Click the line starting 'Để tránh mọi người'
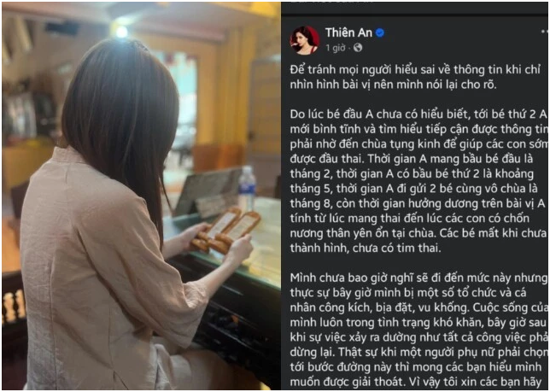Image resolution: width=550 pixels, height=392 pixels. tap(415, 70)
